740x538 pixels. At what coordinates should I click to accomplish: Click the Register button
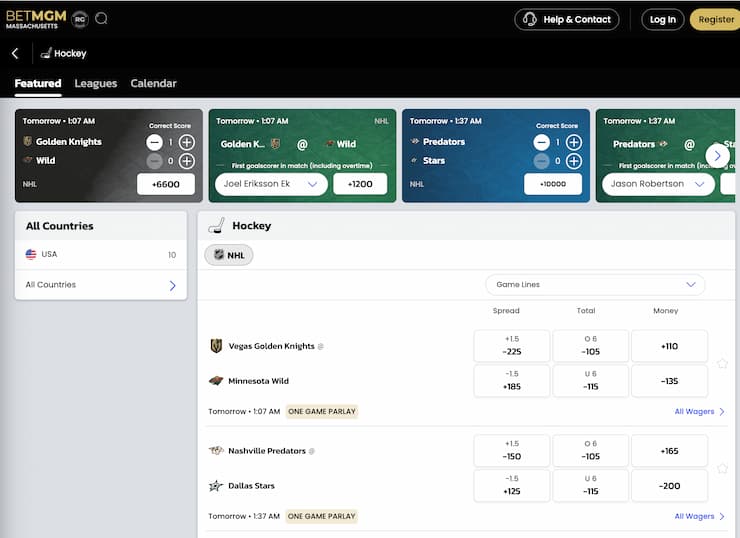pos(715,19)
